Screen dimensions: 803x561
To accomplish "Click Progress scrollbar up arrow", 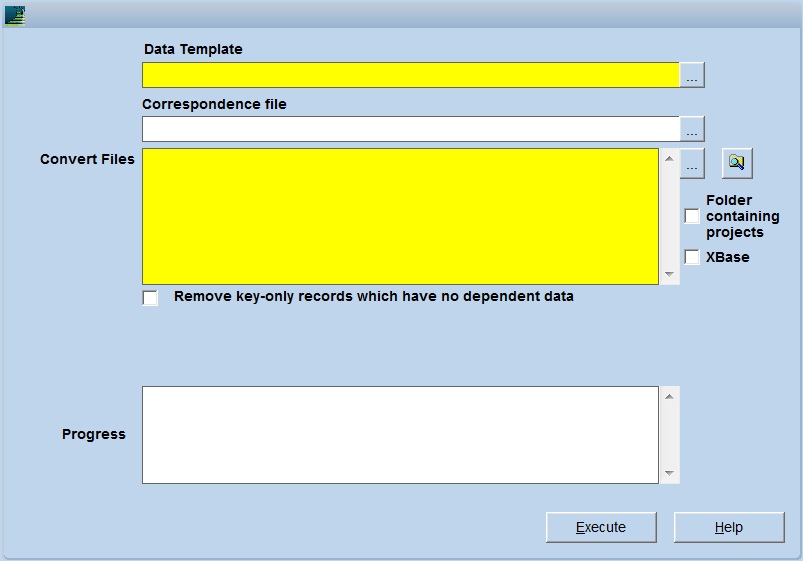I will tap(669, 396).
